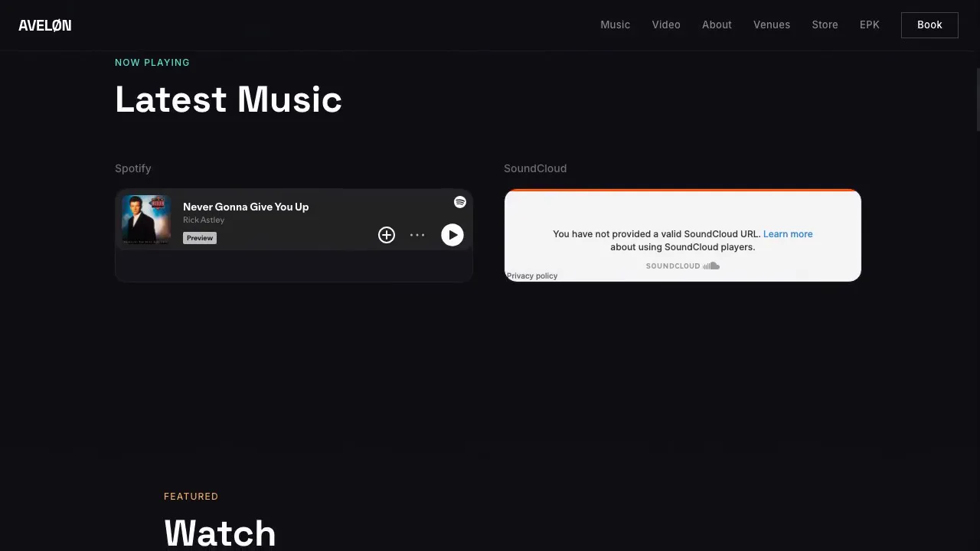Open the Video navigation item
This screenshot has height=551, width=980.
pyautogui.click(x=665, y=24)
